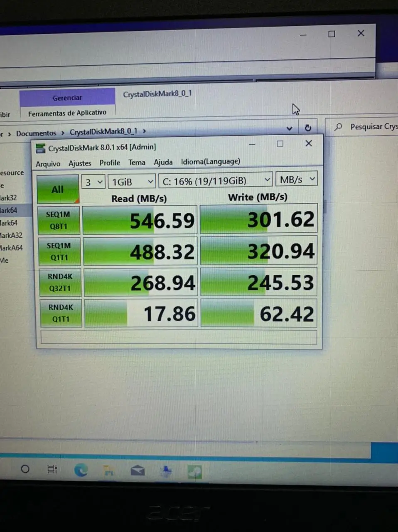Click the search magnifier icon in Explorer
This screenshot has height=532, width=398.
tap(339, 127)
